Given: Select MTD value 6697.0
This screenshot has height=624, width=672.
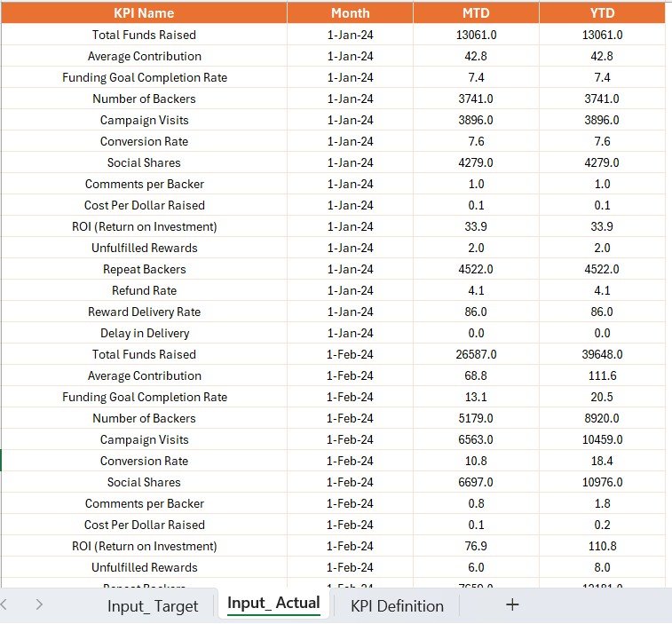Looking at the screenshot, I should click(x=476, y=482).
